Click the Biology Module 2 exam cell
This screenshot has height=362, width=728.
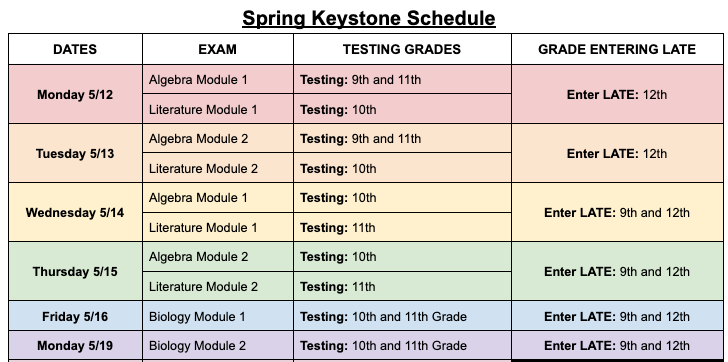pos(218,345)
